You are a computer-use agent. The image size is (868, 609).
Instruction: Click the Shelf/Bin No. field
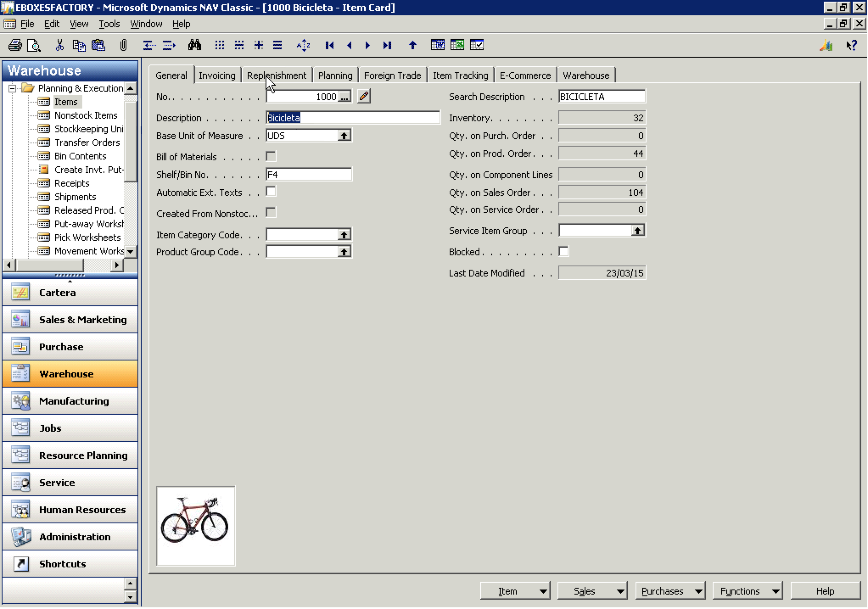(309, 174)
